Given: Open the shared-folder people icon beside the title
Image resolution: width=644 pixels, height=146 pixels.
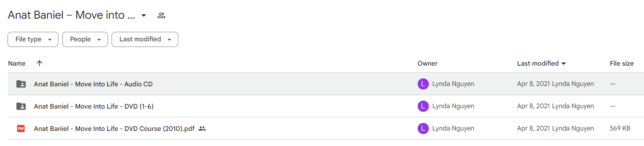Looking at the screenshot, I should pyautogui.click(x=161, y=16).
